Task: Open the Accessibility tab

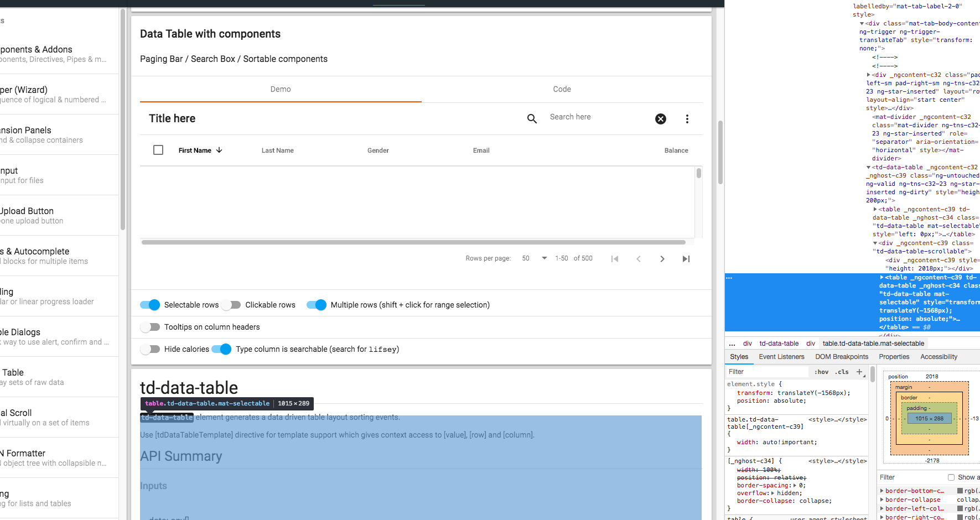Action: (939, 357)
